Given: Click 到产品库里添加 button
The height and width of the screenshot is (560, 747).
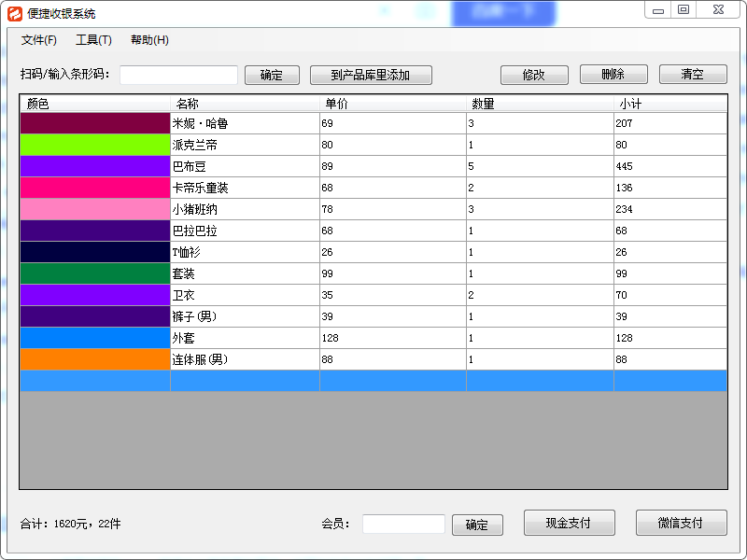Looking at the screenshot, I should (x=370, y=75).
